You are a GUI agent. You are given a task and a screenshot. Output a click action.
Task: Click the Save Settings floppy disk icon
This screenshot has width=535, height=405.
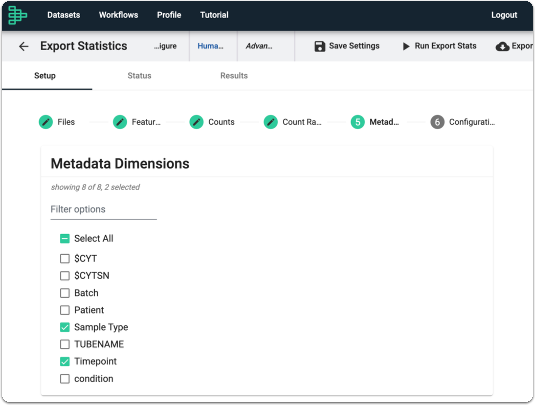coord(320,46)
